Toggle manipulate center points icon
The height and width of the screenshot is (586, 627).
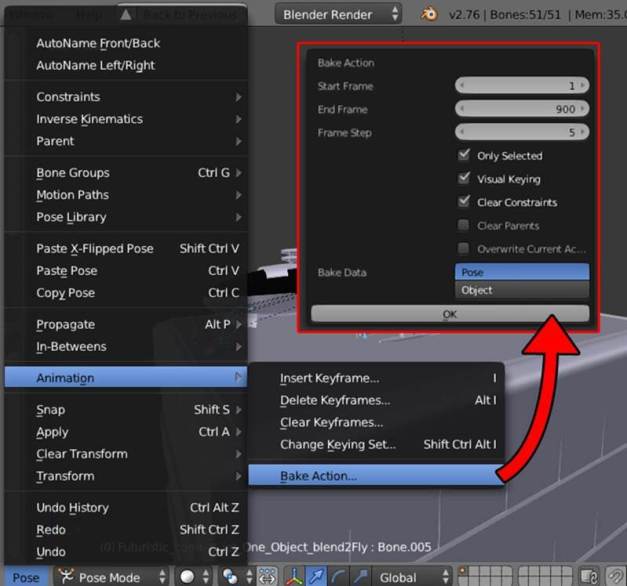coord(268,577)
